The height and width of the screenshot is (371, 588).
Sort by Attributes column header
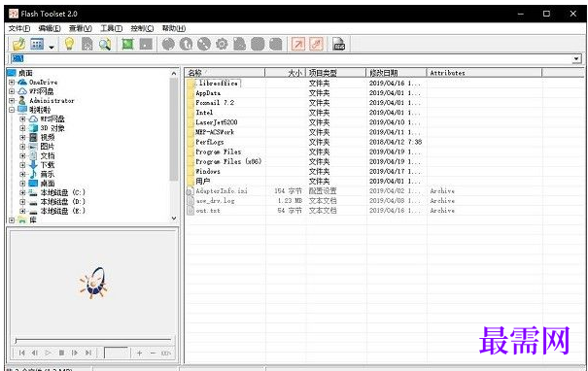(484, 73)
